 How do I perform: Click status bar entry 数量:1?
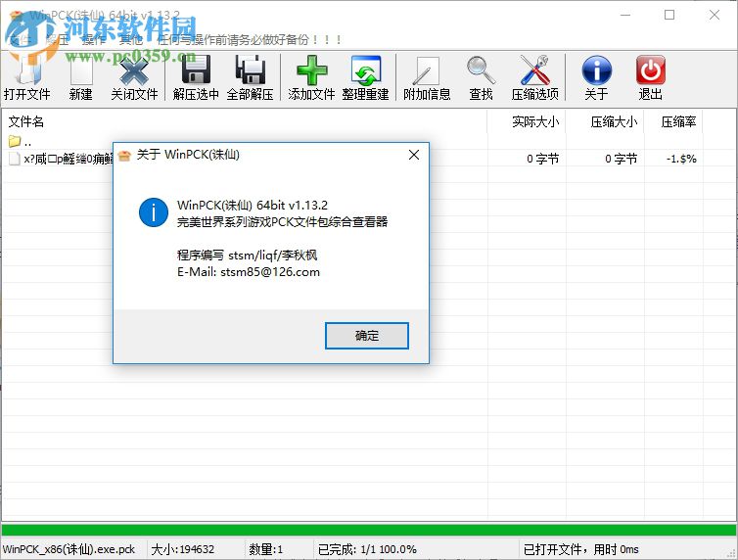[x=265, y=549]
